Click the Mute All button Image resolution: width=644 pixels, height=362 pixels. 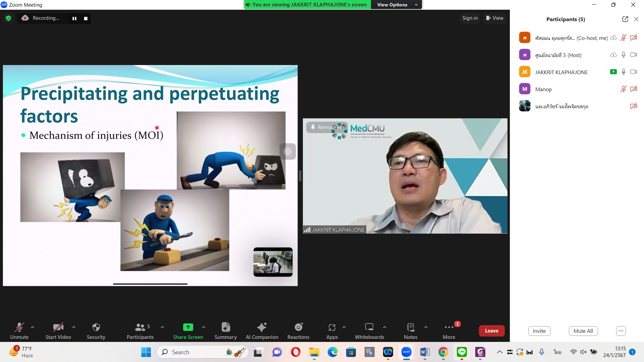point(583,331)
